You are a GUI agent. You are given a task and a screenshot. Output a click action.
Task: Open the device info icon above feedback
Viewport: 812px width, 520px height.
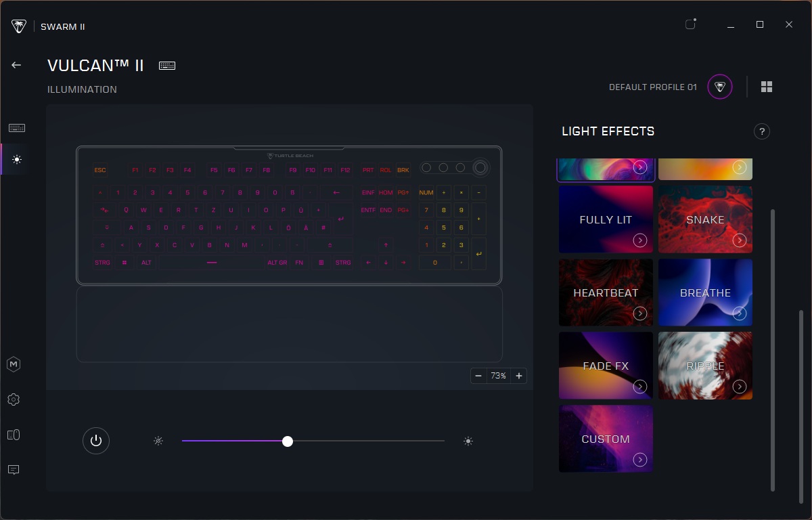tap(14, 435)
